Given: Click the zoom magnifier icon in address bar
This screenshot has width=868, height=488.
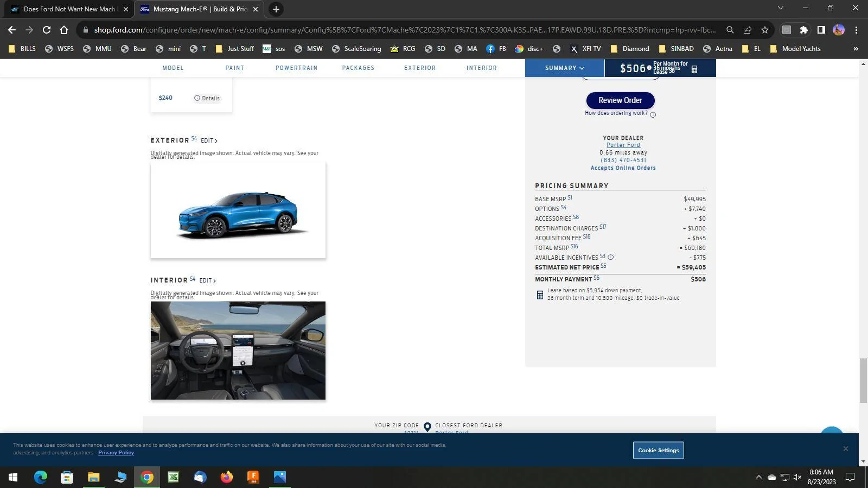Looking at the screenshot, I should pos(730,30).
